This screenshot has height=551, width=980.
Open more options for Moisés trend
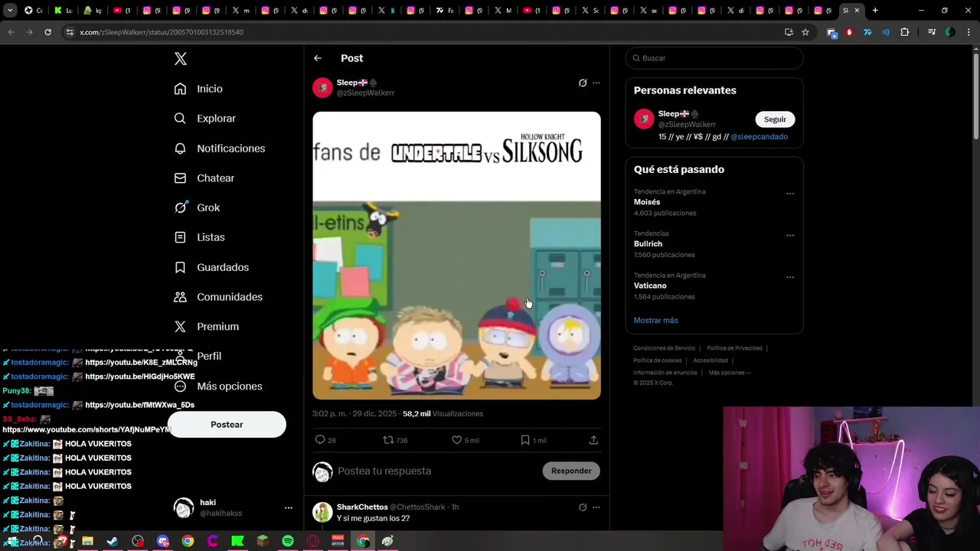(x=790, y=194)
